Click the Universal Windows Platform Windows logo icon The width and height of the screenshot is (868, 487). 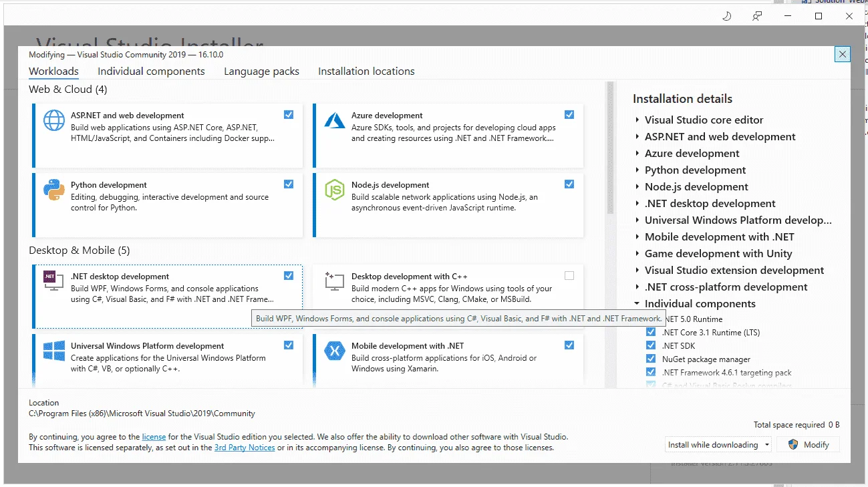coord(54,351)
